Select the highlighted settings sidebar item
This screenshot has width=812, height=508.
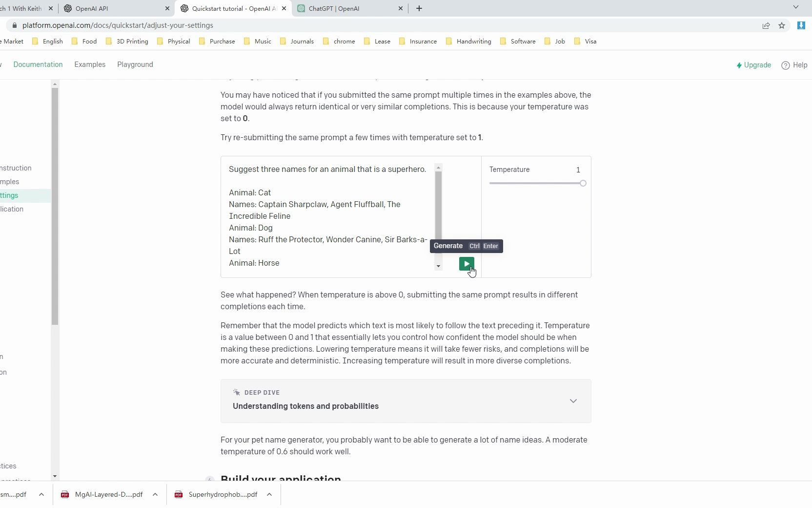click(25, 195)
